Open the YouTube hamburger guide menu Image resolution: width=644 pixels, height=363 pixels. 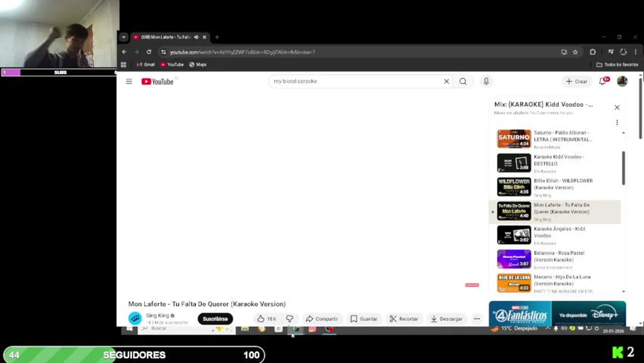129,81
